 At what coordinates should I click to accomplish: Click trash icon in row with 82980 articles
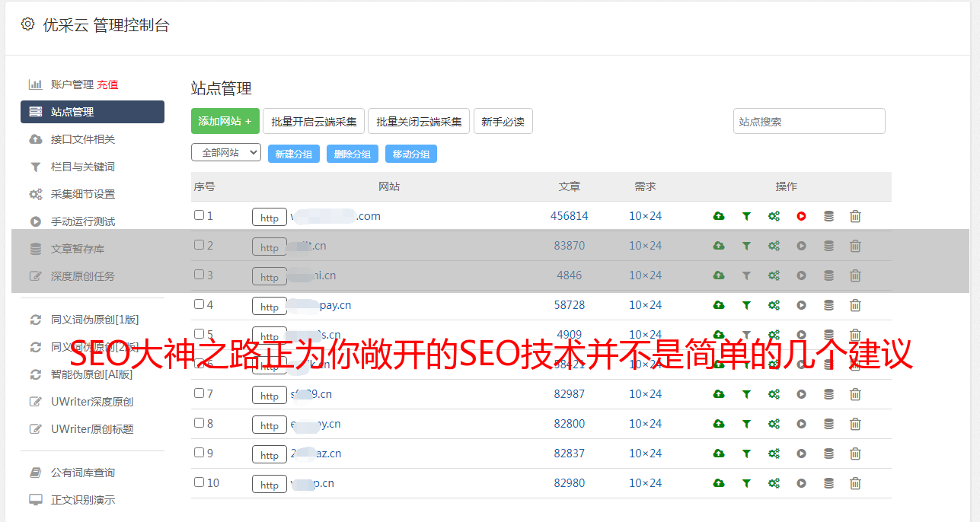click(855, 483)
